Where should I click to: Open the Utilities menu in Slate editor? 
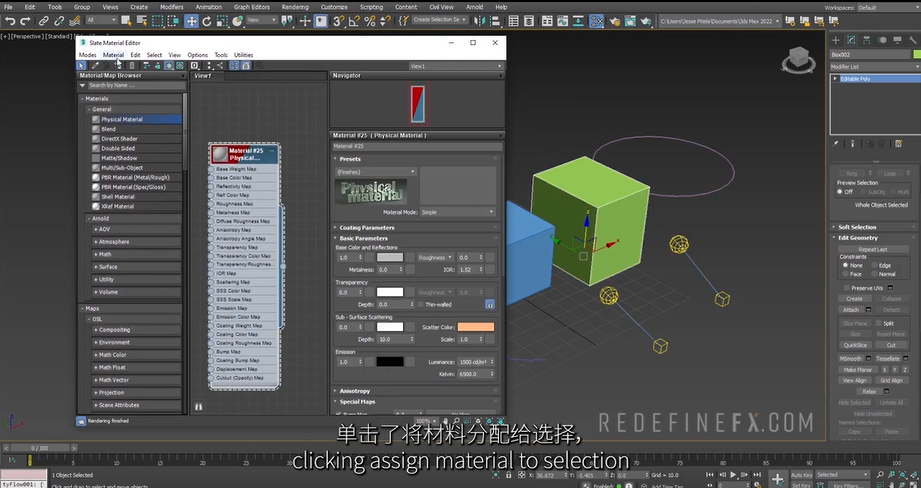(x=243, y=55)
